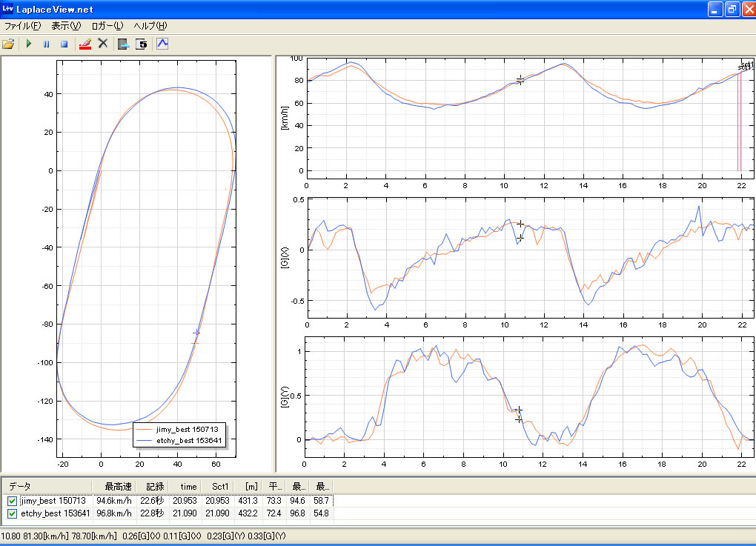The image size is (756, 546).
Task: Click the paintbrush line color icon
Action: point(84,44)
